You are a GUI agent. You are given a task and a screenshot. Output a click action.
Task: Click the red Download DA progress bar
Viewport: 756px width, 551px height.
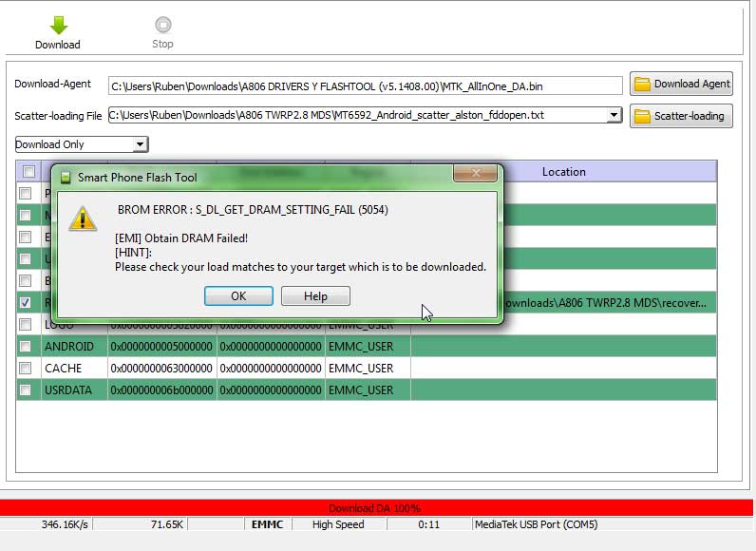coord(376,508)
